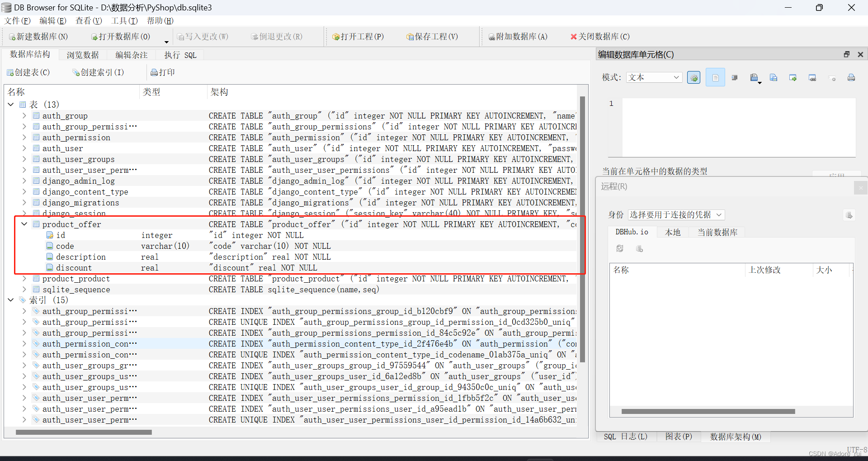868x461 pixels.
Task: Click the print cell icon in editor panel
Action: (851, 77)
